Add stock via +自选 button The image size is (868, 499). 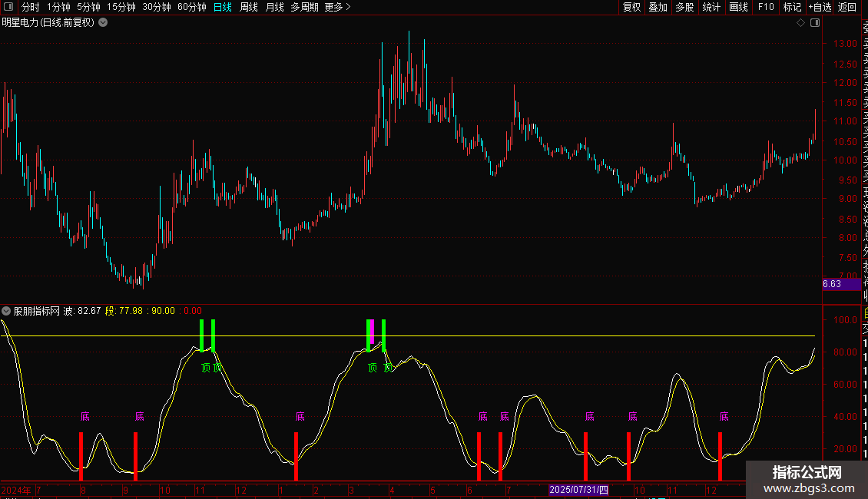click(x=820, y=7)
